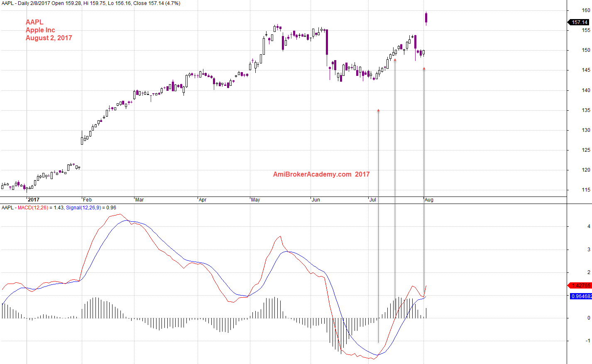Click the 'Jul' month label on time axis

tap(373, 200)
